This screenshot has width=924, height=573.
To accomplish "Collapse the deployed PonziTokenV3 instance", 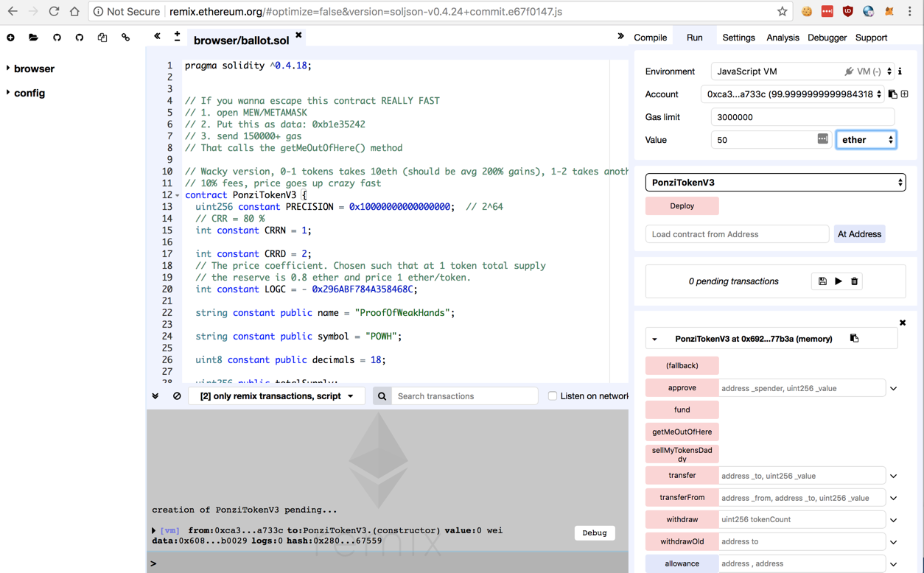I will (x=654, y=340).
